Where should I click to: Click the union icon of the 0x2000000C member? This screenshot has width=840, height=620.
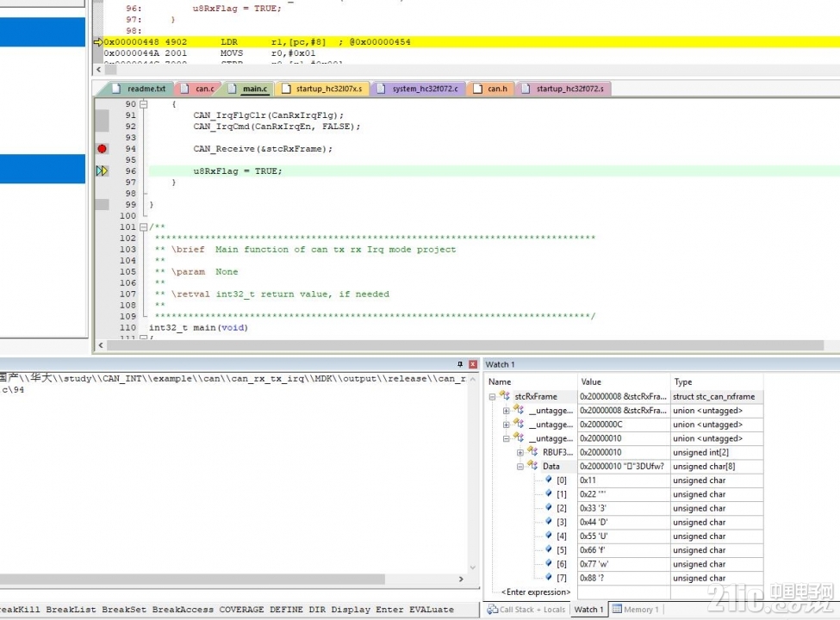pos(518,424)
